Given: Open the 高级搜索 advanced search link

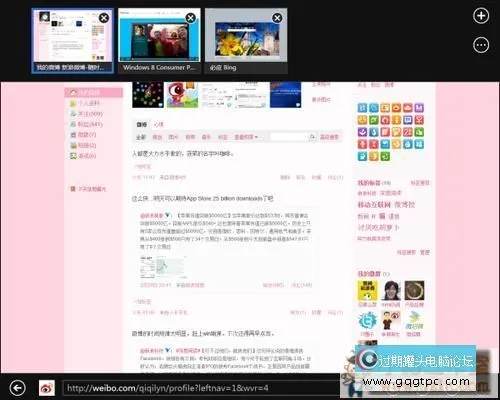Looking at the screenshot, I should pos(329,137).
